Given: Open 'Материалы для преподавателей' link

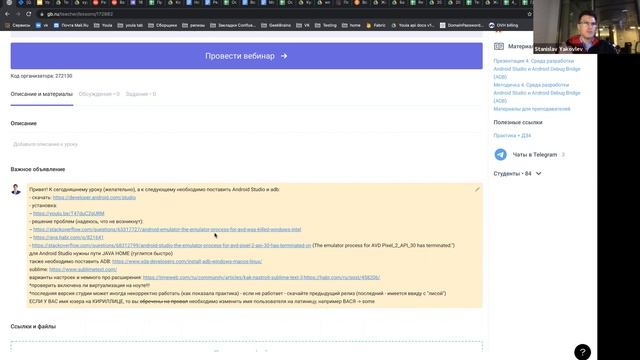Looking at the screenshot, I should point(532,109).
